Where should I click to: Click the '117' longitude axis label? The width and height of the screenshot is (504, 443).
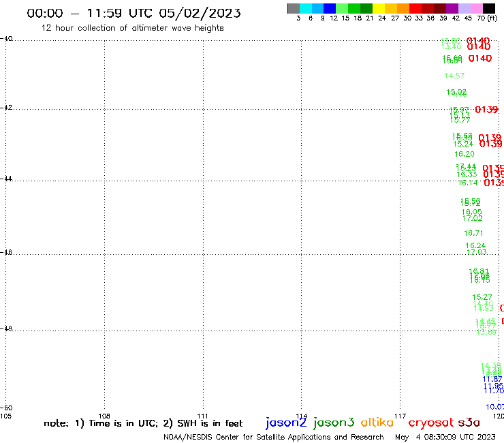[400, 416]
